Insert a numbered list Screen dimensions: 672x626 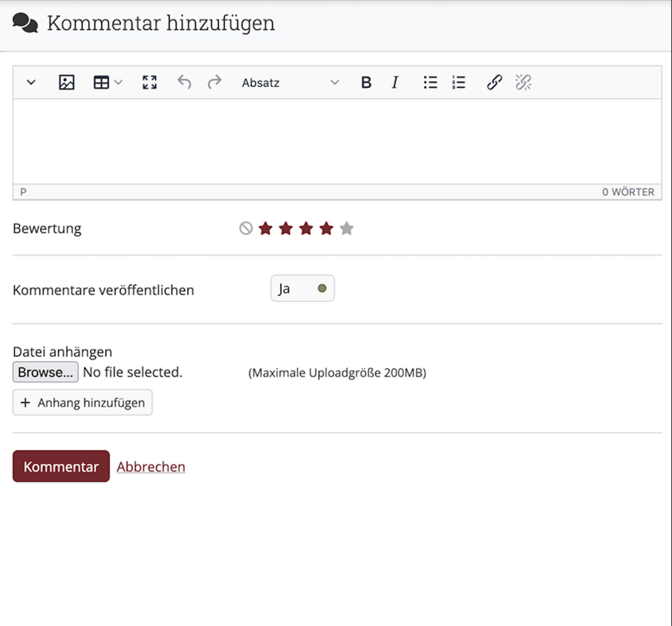(x=459, y=83)
